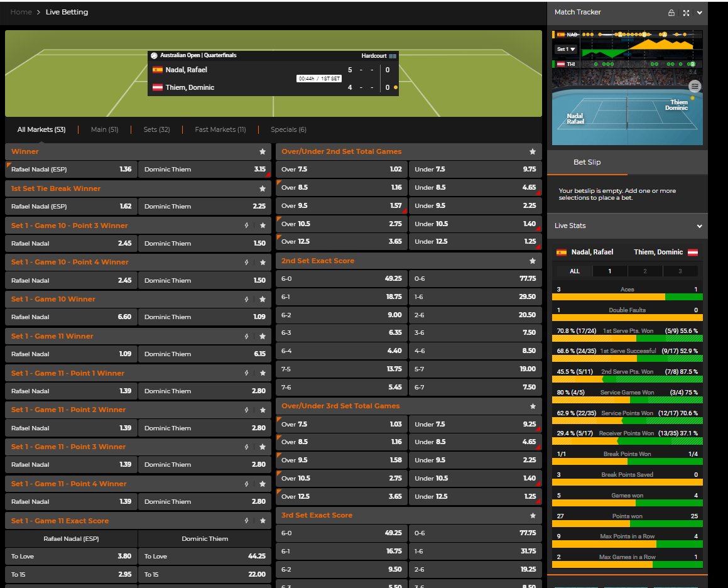
Task: Click the Australian Open scoreboard overlay
Action: [273, 73]
